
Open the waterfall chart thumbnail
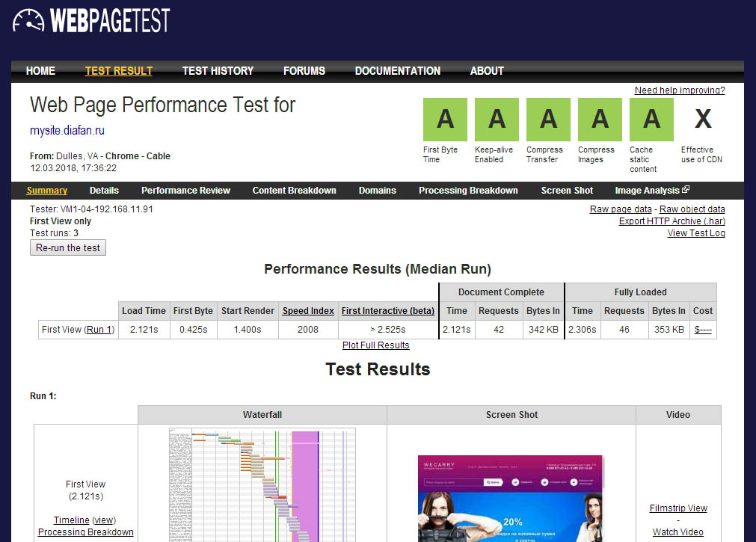coord(262,484)
